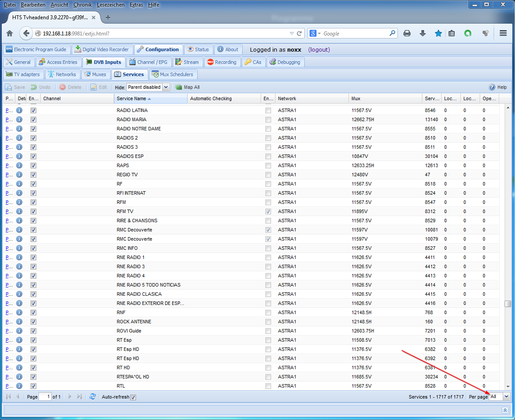Click the browser address bar URL
Image resolution: width=515 pixels, height=420 pixels.
(x=76, y=34)
